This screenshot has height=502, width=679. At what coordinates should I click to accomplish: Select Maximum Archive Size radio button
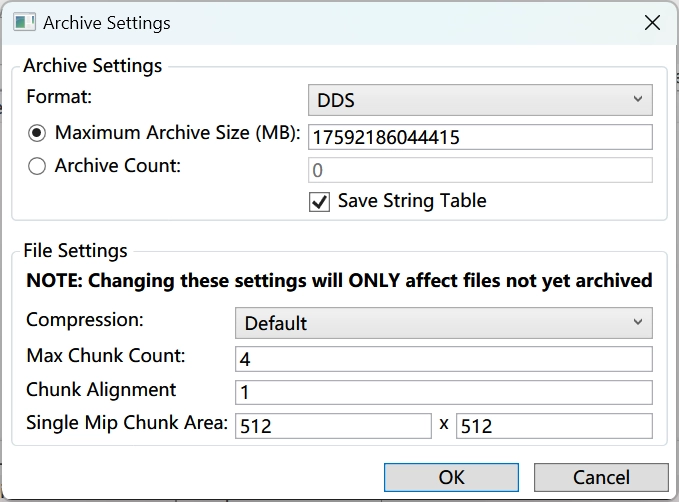tap(37, 133)
